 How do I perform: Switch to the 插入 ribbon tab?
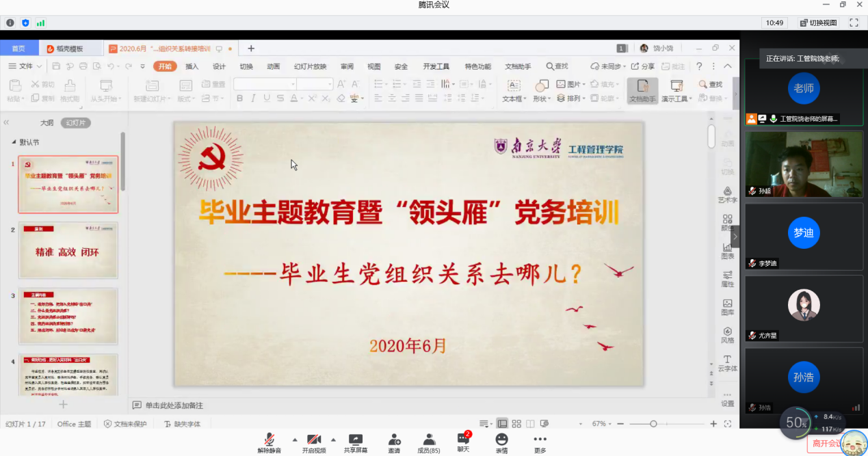point(192,66)
